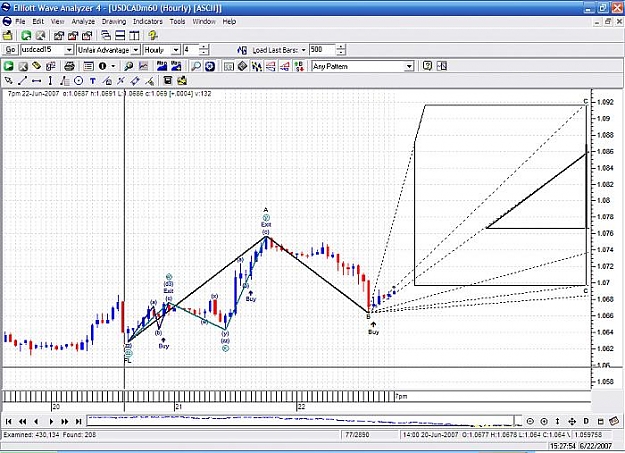Select the text T drawing tool
Viewport: 625px width, 453px height.
click(x=92, y=81)
